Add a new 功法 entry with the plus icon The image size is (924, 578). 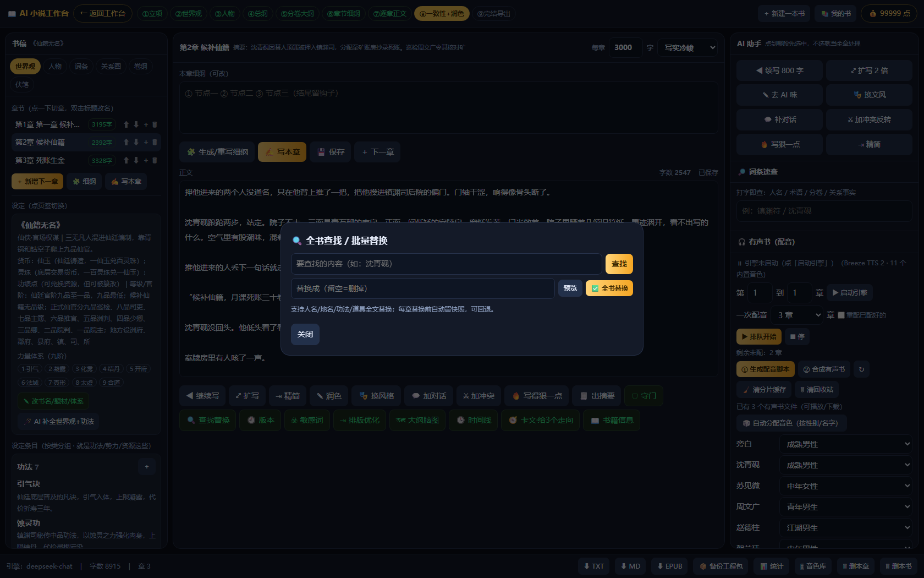point(147,467)
